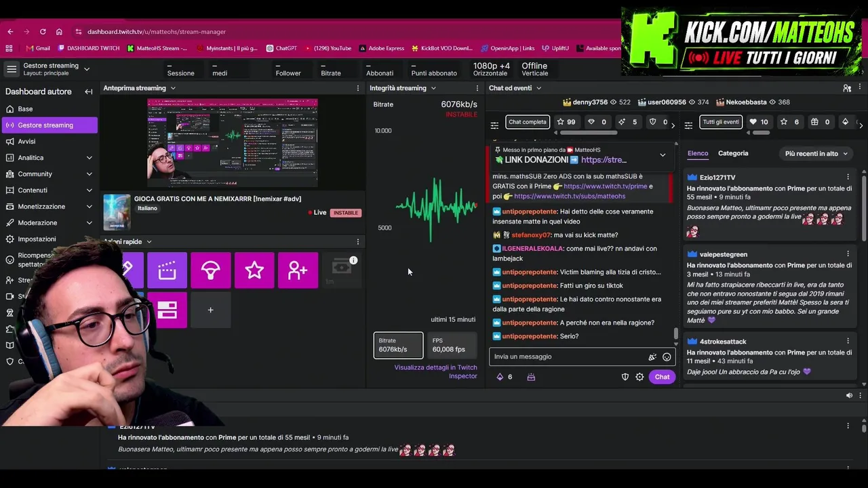
Task: Open the chat shield moderation icon
Action: pos(625,377)
